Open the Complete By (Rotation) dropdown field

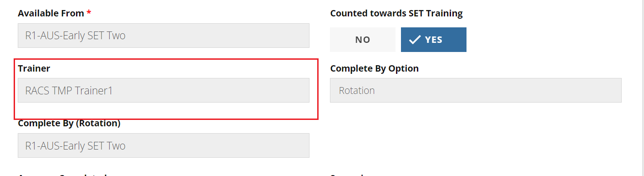tap(163, 146)
